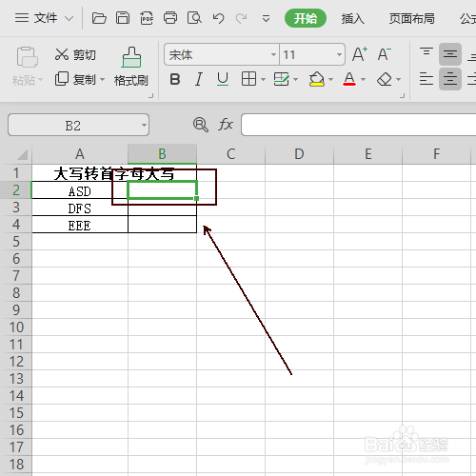Open clipboard group dialog launcher
Viewport: 476px width, 476px height.
151,95
